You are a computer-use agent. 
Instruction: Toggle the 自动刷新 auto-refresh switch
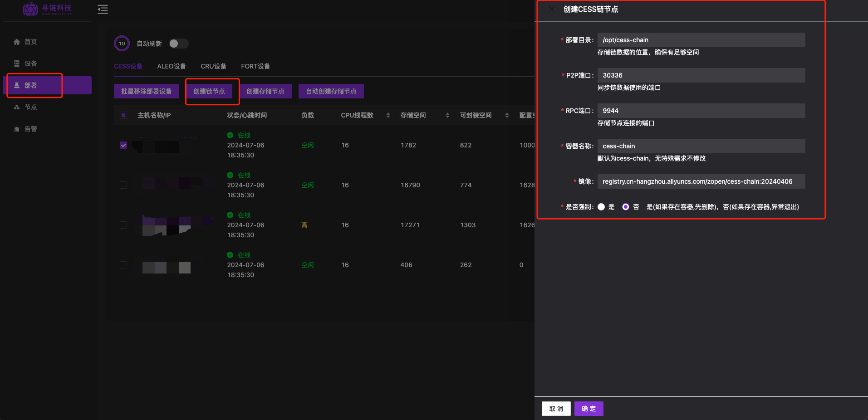click(178, 44)
